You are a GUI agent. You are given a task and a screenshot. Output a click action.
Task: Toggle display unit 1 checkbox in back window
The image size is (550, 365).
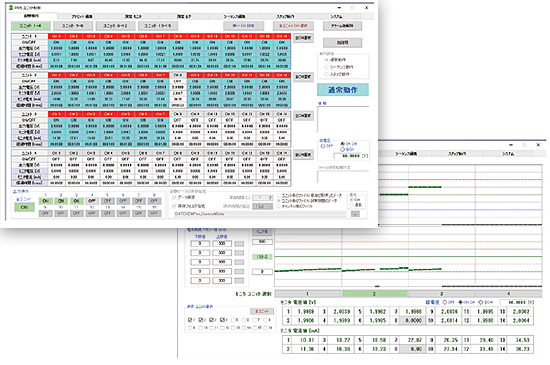point(190,320)
